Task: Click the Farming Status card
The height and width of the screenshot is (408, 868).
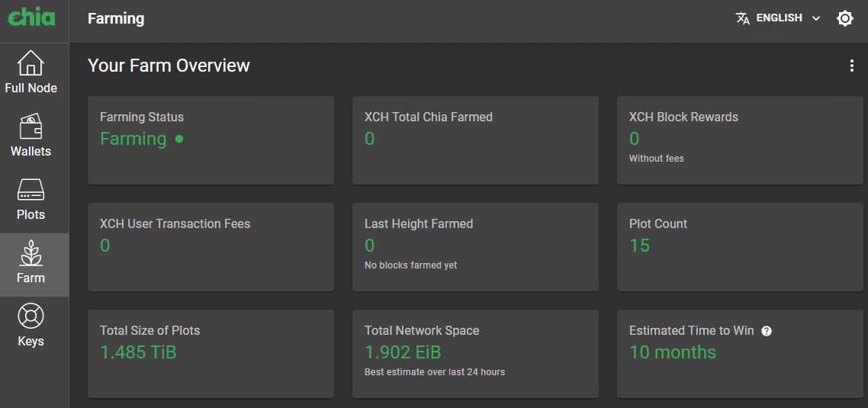Action: point(211,140)
